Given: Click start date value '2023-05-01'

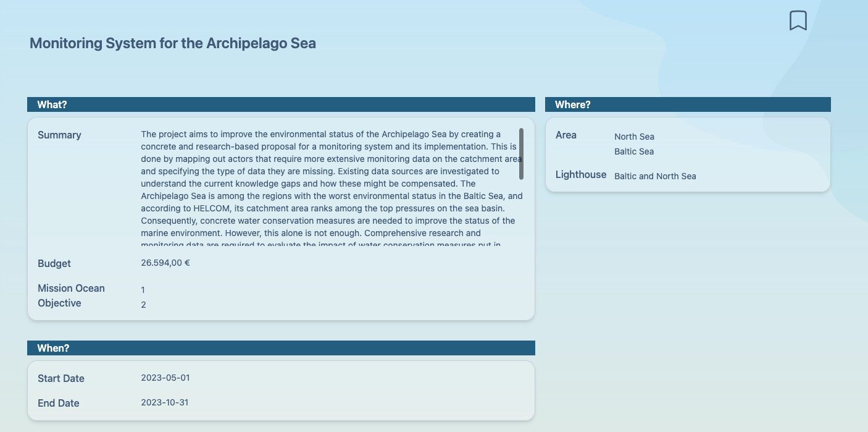Looking at the screenshot, I should pos(165,378).
